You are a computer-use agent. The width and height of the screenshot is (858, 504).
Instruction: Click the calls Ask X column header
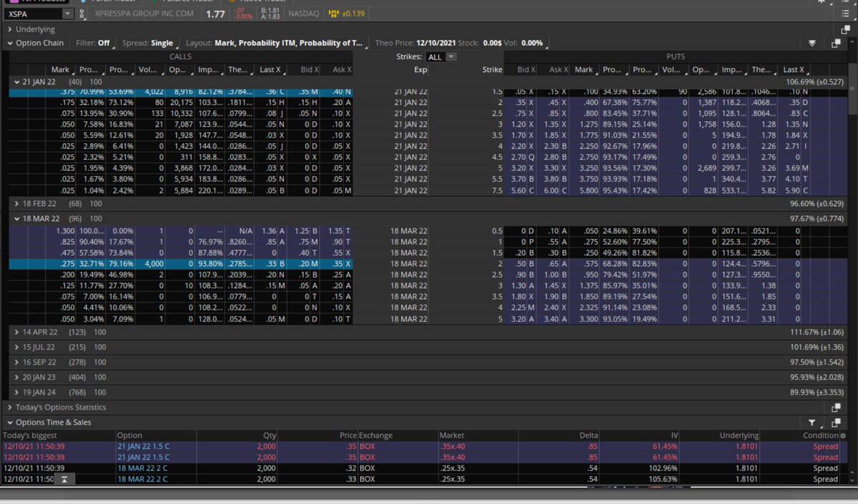pos(342,69)
